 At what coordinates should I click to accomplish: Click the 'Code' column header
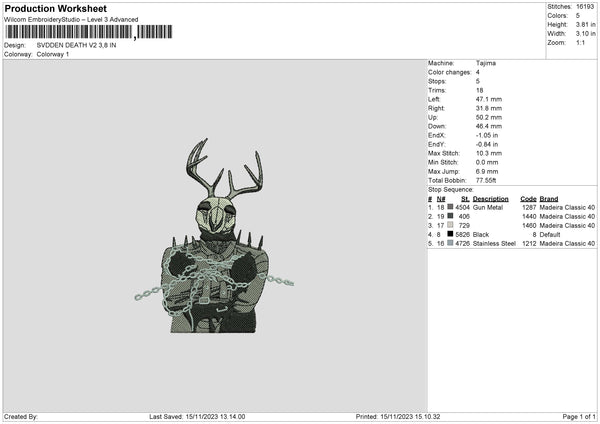(x=528, y=199)
